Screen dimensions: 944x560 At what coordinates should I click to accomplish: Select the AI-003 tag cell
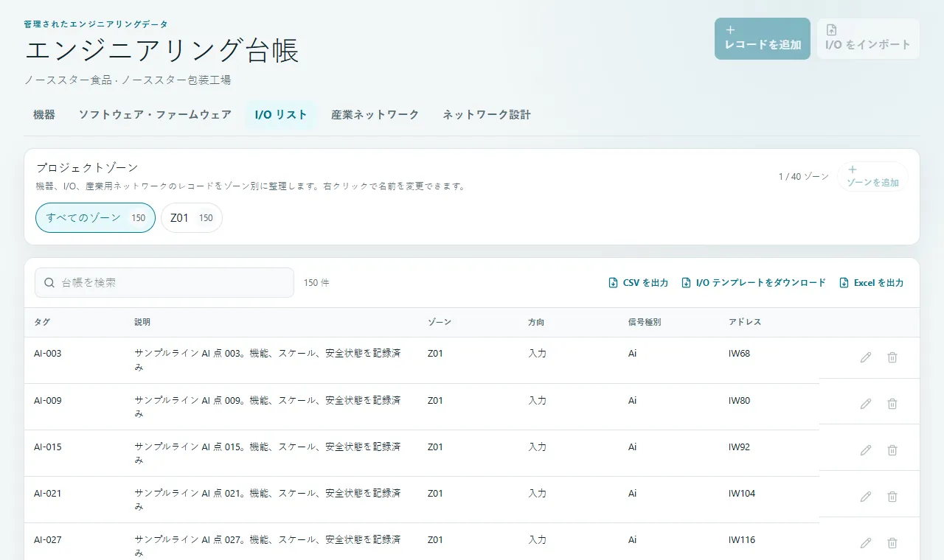[48, 354]
